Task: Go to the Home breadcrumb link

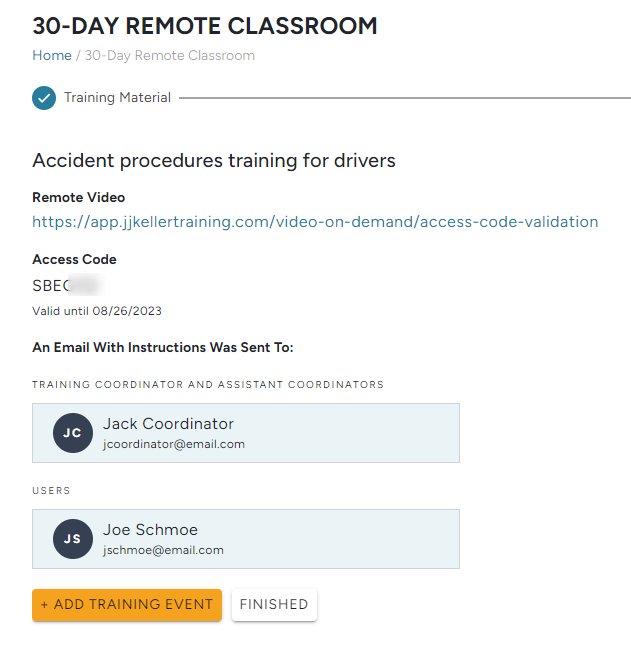Action: [x=52, y=56]
